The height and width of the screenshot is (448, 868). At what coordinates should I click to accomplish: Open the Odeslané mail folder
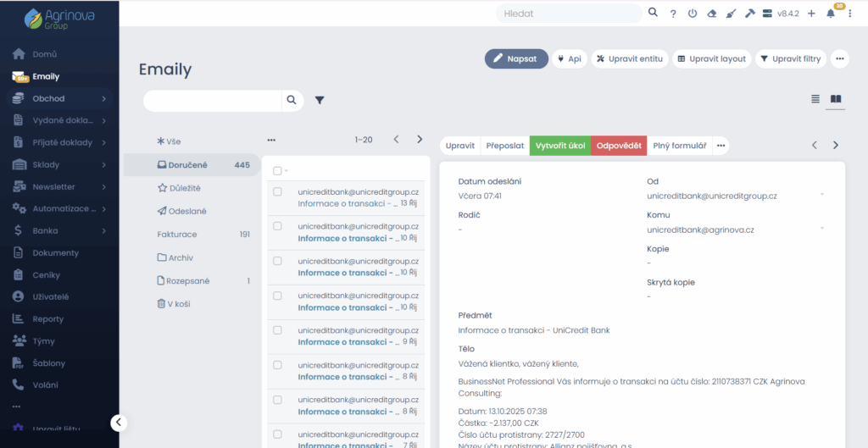[x=186, y=211]
